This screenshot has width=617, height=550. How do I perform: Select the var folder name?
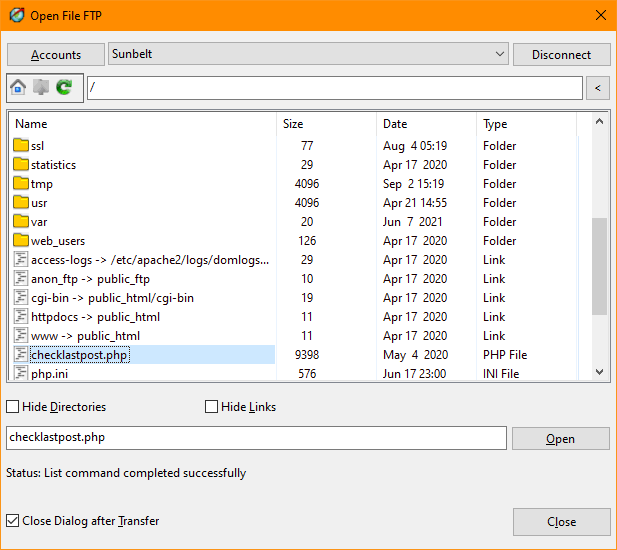coord(39,222)
